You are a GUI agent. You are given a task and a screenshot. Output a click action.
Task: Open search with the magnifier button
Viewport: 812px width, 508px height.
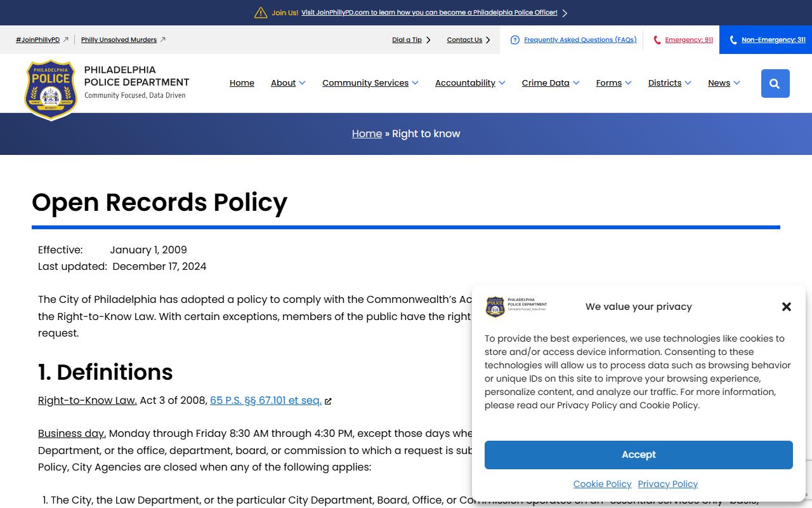pyautogui.click(x=775, y=83)
